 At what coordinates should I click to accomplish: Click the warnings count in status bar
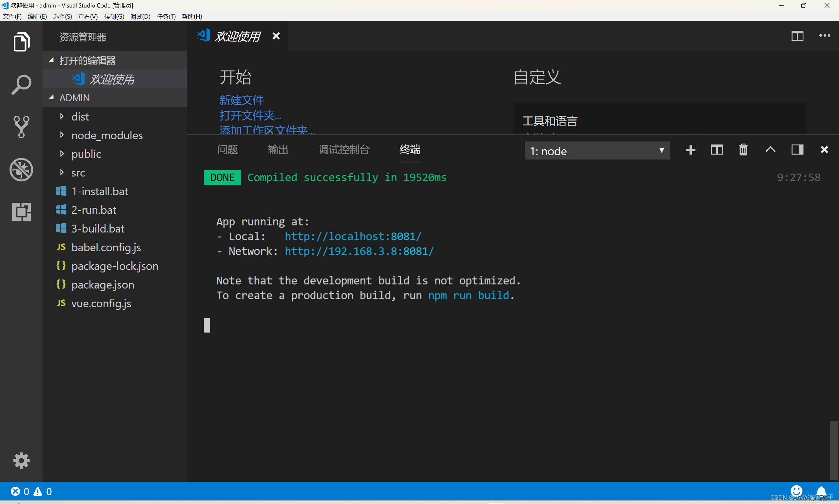click(x=43, y=492)
